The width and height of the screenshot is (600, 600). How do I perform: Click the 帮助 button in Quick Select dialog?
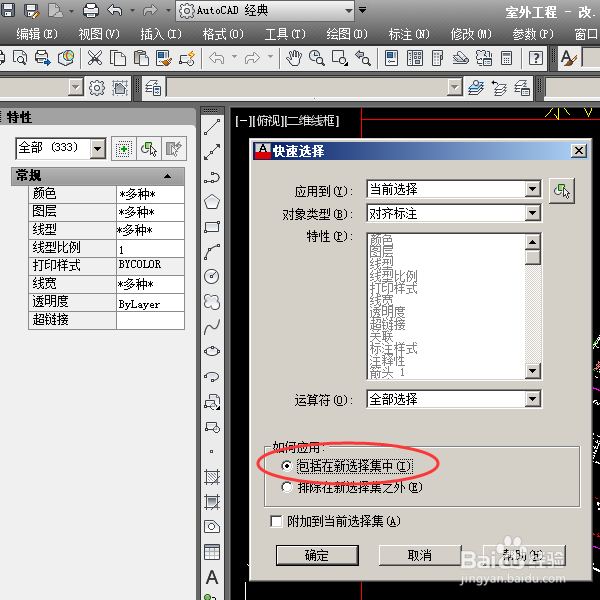523,555
